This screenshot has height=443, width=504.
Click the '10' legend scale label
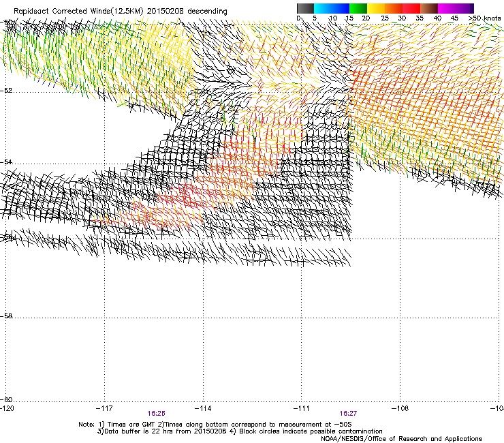pos(333,18)
